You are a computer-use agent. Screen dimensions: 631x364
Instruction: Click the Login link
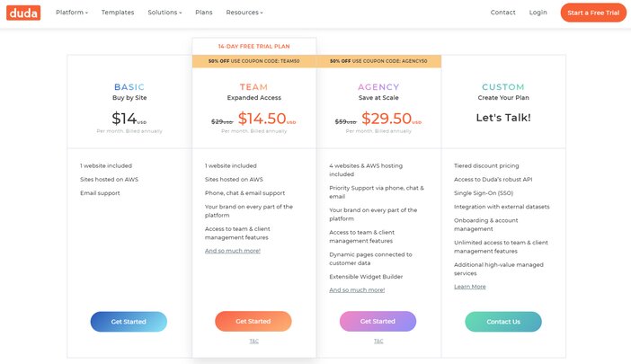tap(538, 13)
